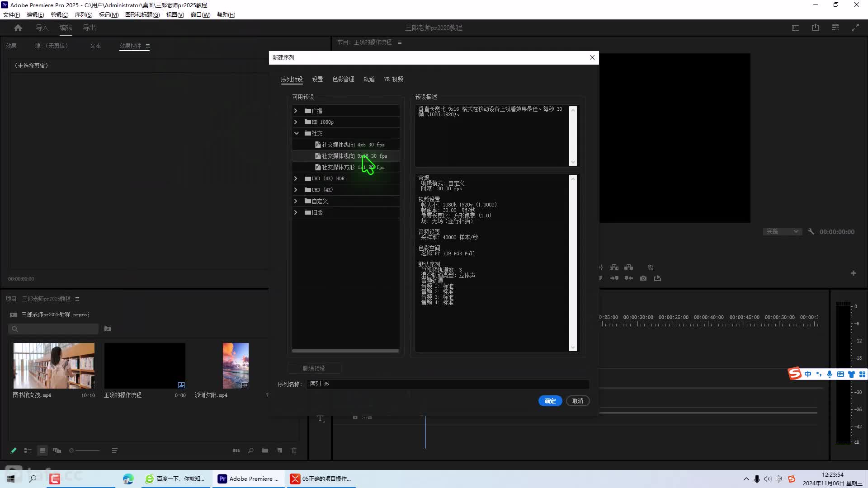This screenshot has width=868, height=488.
Task: Open the playback resolution 完整 dropdown
Action: 782,231
